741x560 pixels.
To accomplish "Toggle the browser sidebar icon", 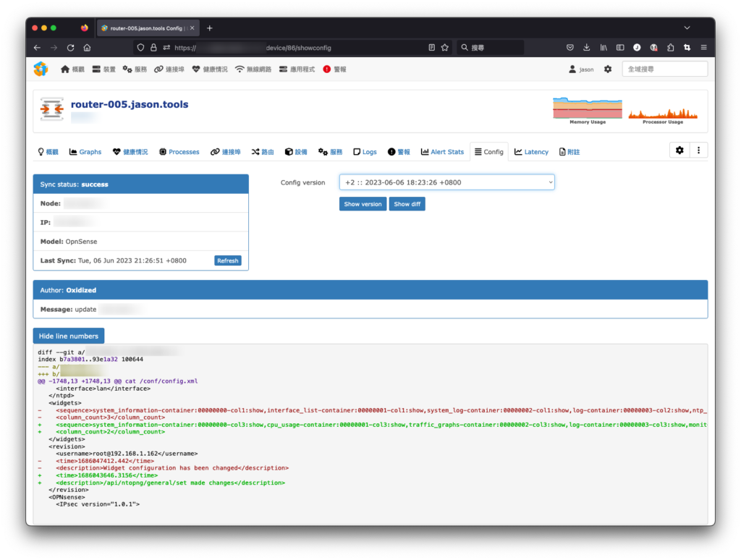I will pyautogui.click(x=620, y=47).
